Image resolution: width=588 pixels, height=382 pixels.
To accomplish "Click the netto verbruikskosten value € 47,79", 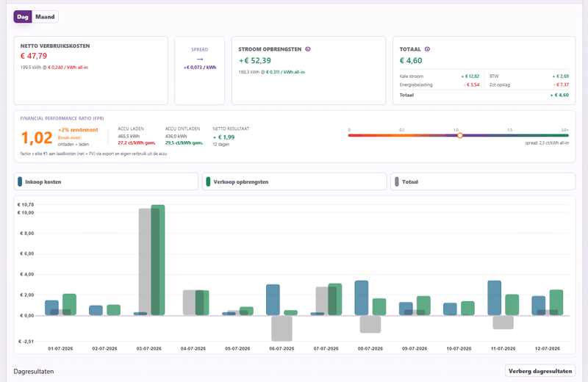I will pyautogui.click(x=34, y=57).
